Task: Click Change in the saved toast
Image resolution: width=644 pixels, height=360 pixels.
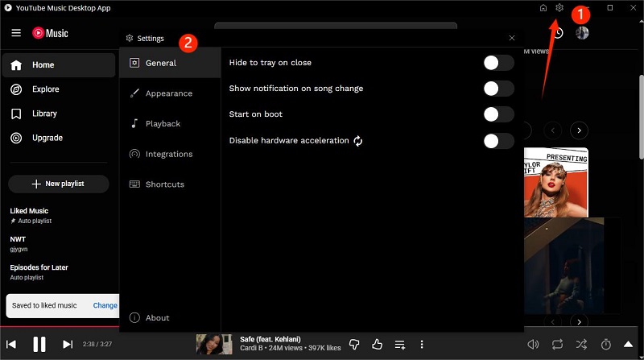Action: click(x=105, y=305)
